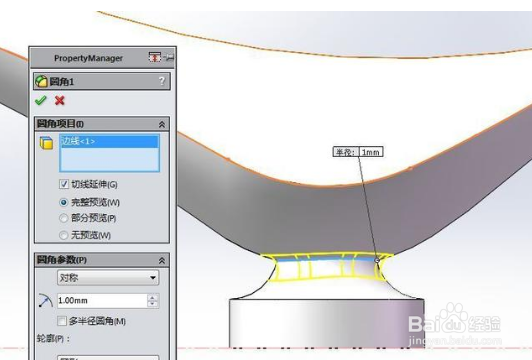
Task: Click the 半径: 1mm callout value
Action: click(371, 152)
